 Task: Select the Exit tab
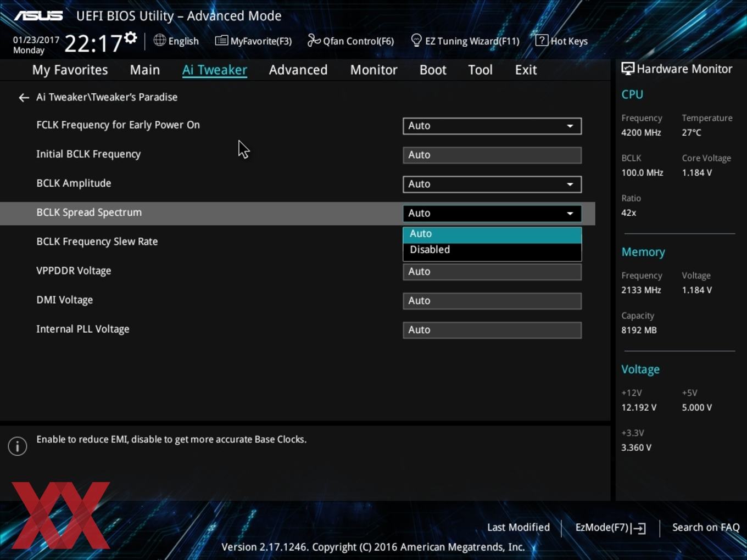(526, 70)
